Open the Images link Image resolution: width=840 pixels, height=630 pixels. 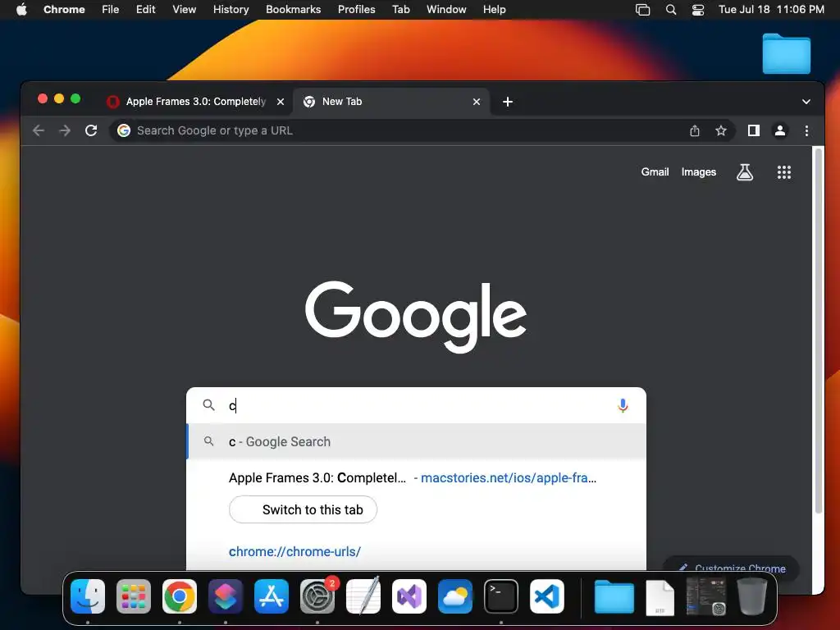point(699,172)
